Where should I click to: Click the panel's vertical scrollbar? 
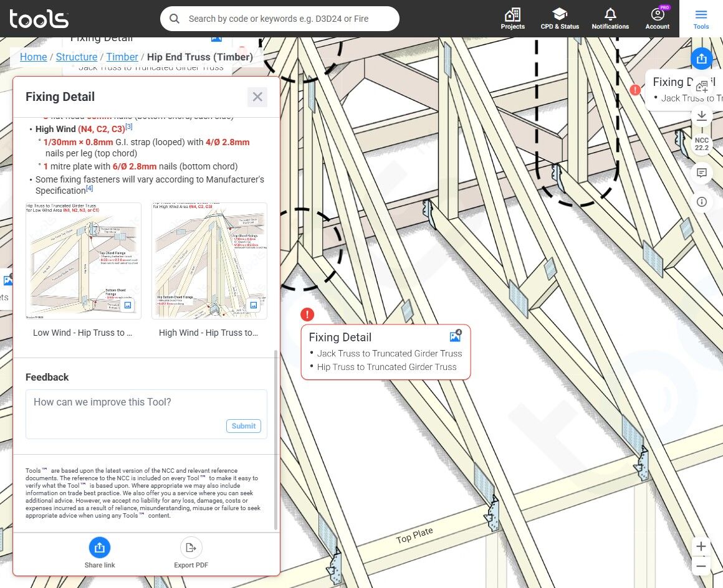point(275,440)
